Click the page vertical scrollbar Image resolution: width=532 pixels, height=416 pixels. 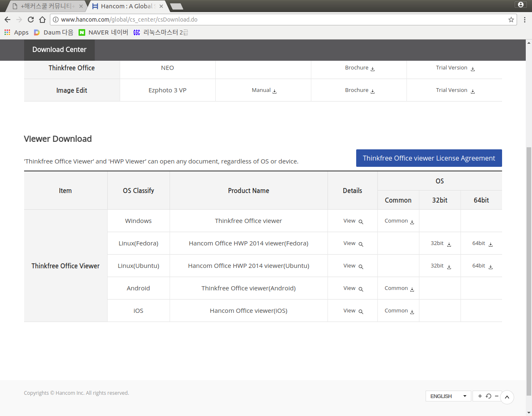tap(529, 270)
